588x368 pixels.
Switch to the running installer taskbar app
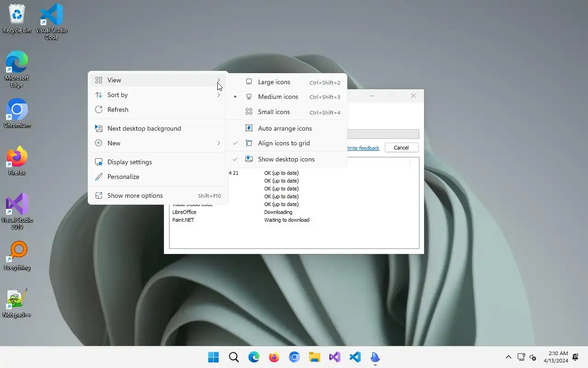[375, 357]
